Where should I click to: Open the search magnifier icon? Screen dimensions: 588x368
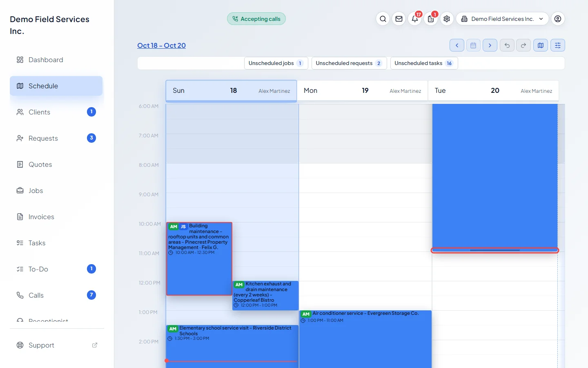383,19
